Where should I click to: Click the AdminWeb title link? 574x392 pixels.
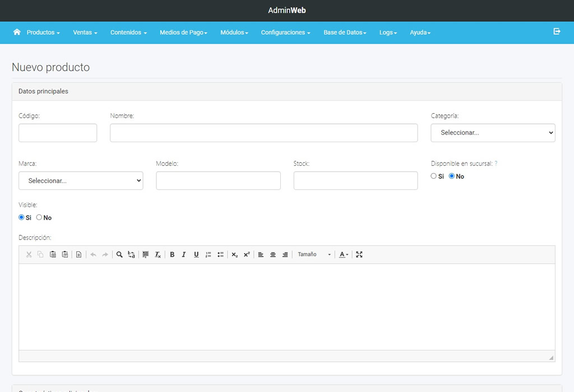click(x=287, y=11)
